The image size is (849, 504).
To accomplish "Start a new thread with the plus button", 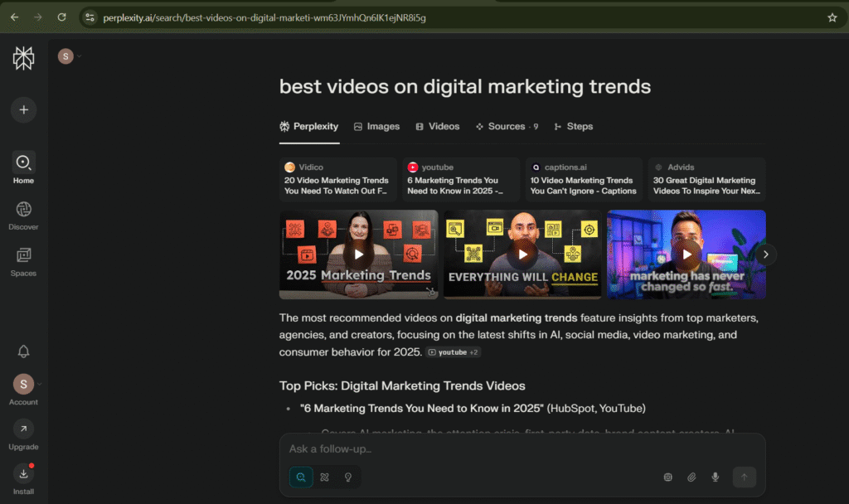I will coord(23,109).
